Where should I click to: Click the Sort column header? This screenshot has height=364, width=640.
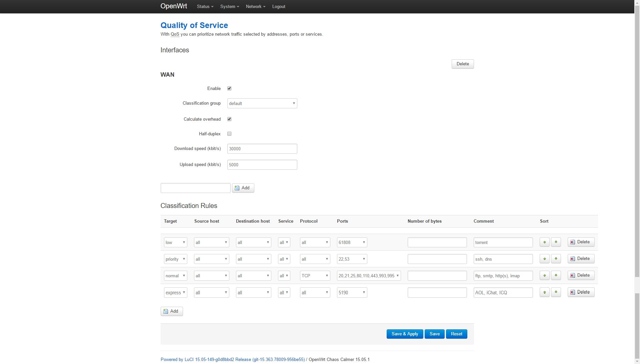pyautogui.click(x=544, y=221)
